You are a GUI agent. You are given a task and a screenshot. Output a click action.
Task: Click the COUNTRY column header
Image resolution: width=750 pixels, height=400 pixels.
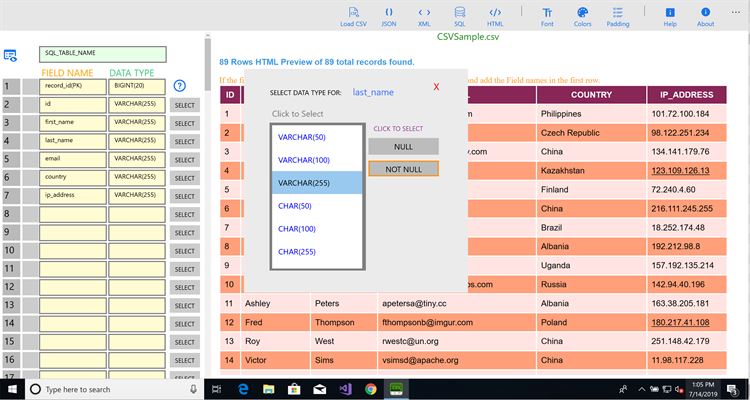coord(591,95)
